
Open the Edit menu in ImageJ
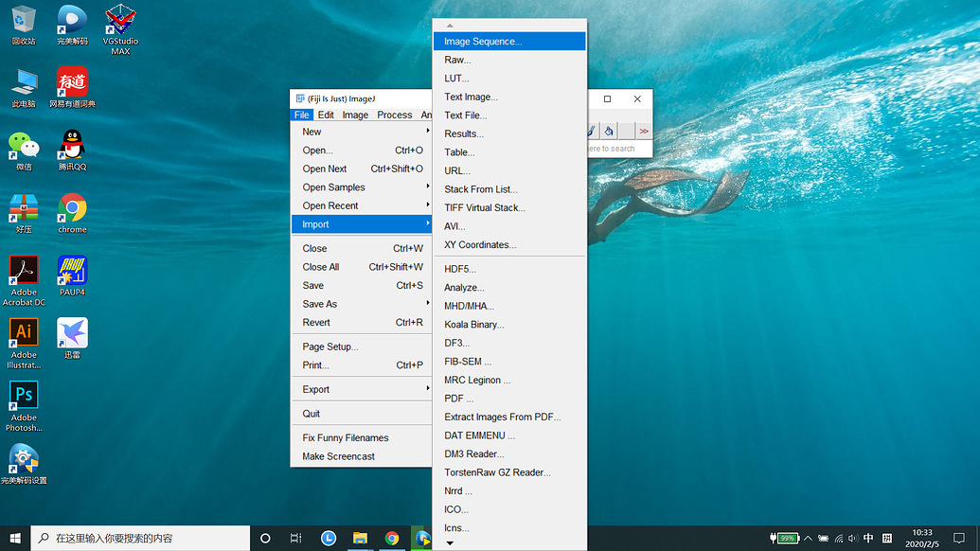click(326, 115)
